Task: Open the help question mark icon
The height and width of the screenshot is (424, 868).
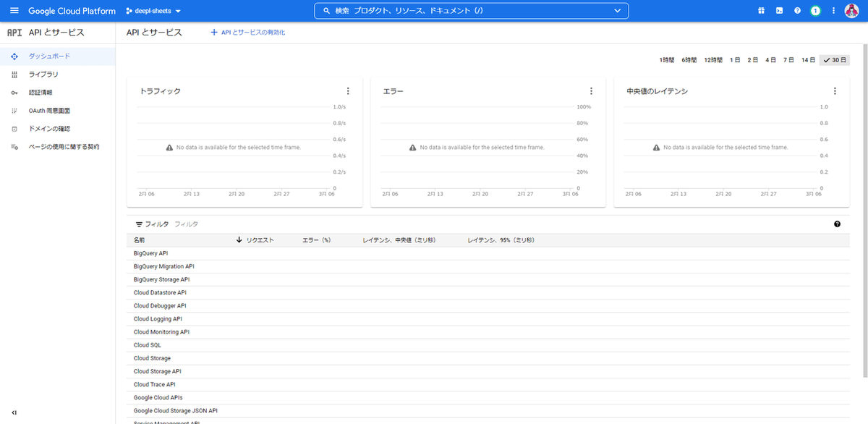Action: click(x=797, y=11)
